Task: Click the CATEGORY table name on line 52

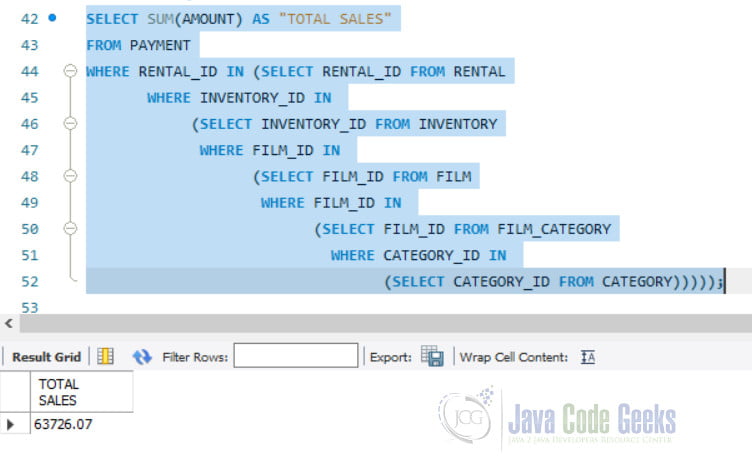Action: point(637,281)
